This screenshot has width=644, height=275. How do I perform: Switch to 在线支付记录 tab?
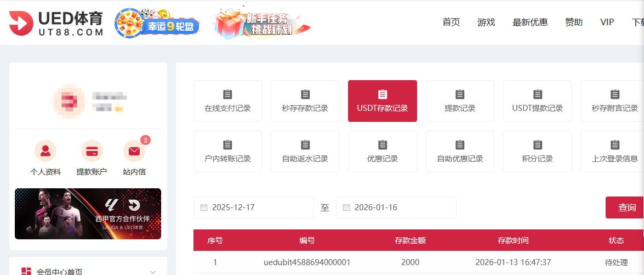click(x=227, y=101)
